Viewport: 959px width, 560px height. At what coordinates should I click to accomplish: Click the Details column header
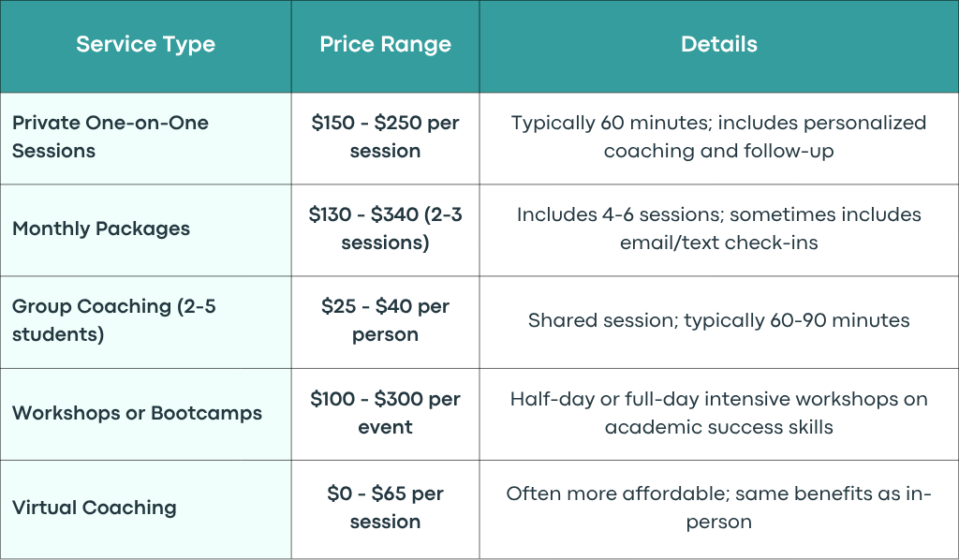click(x=718, y=44)
